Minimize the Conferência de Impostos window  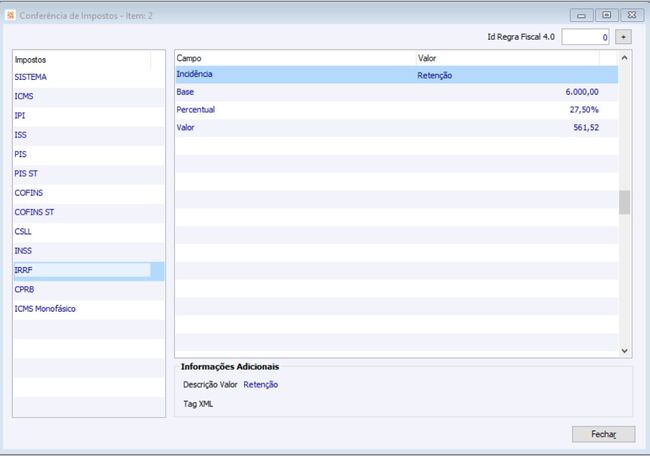582,15
